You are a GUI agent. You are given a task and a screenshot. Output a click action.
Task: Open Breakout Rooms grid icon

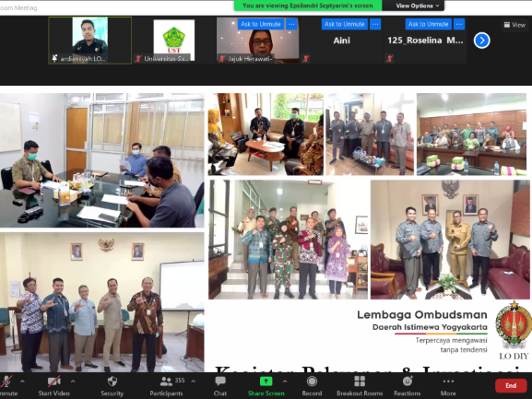point(360,381)
